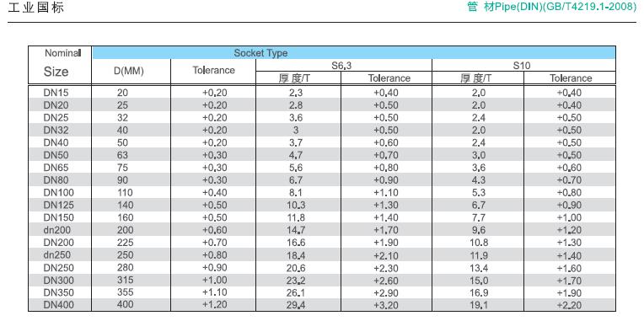Image resolution: width=644 pixels, height=321 pixels.
Task: Select the Nominal Size column header
Action: [60, 65]
